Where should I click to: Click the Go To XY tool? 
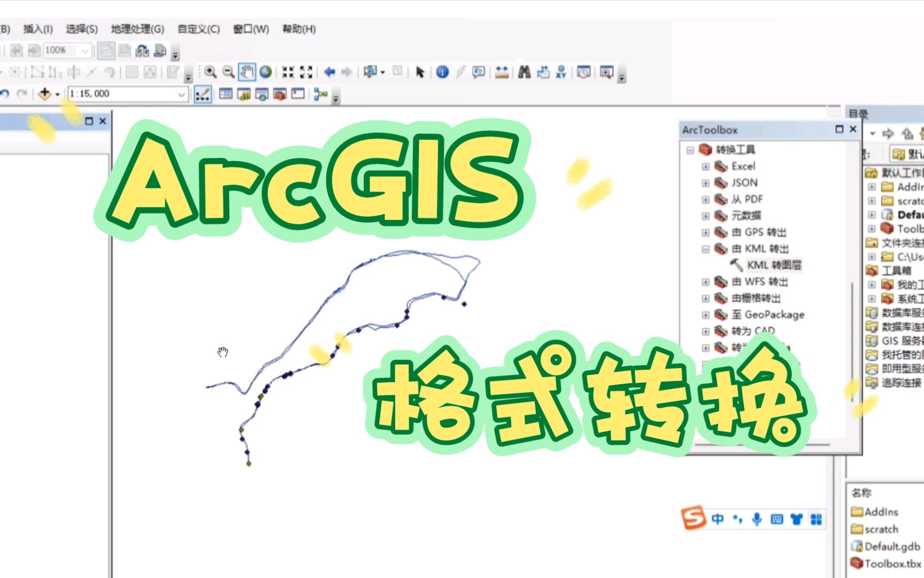[561, 72]
